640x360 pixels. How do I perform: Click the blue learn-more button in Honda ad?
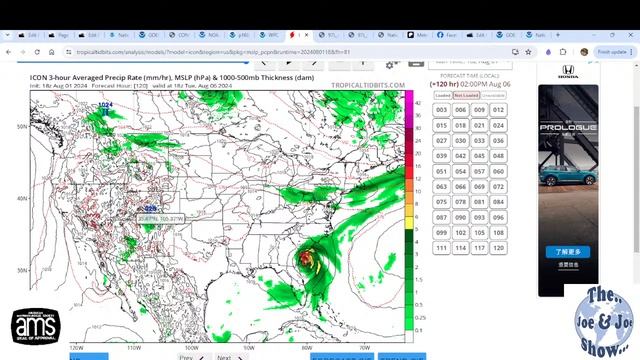[x=568, y=252]
